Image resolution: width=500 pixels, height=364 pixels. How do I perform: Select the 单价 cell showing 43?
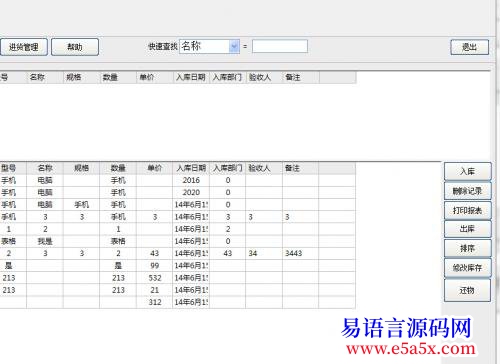[154, 253]
